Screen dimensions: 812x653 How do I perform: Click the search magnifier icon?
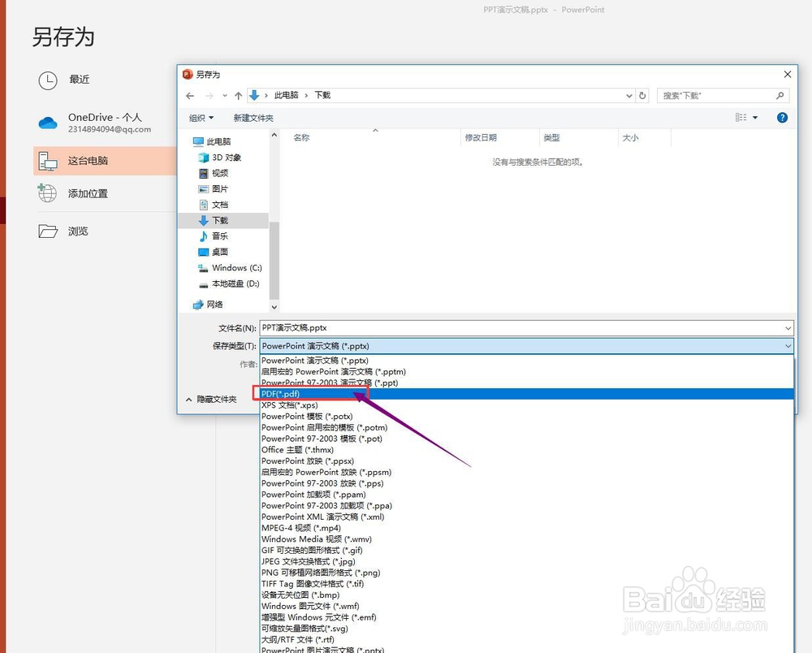(x=780, y=95)
